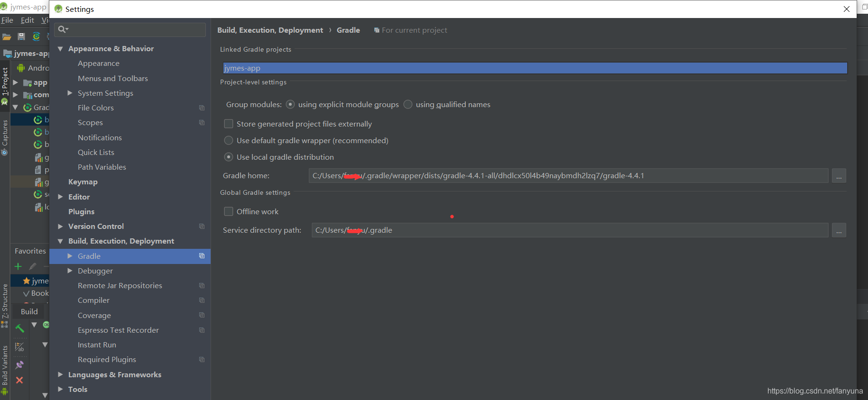Click the Save All toolbar icon
The height and width of the screenshot is (400, 868).
click(x=21, y=36)
